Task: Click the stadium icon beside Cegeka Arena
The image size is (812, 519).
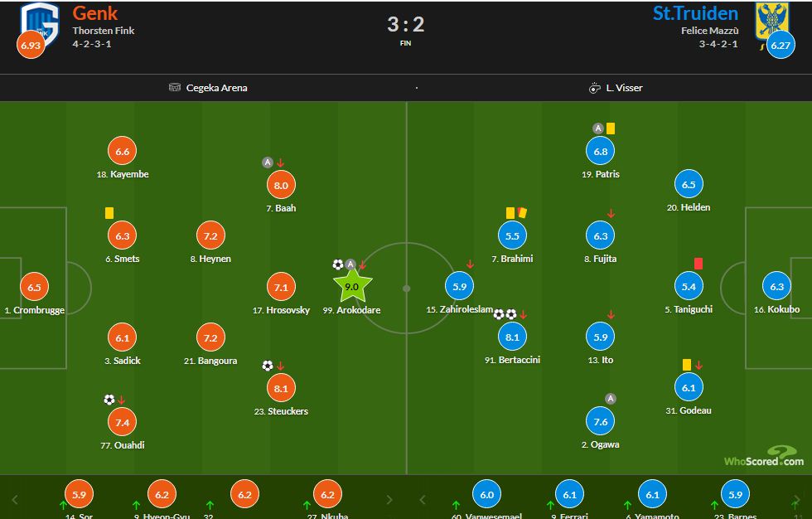Action: [x=175, y=87]
